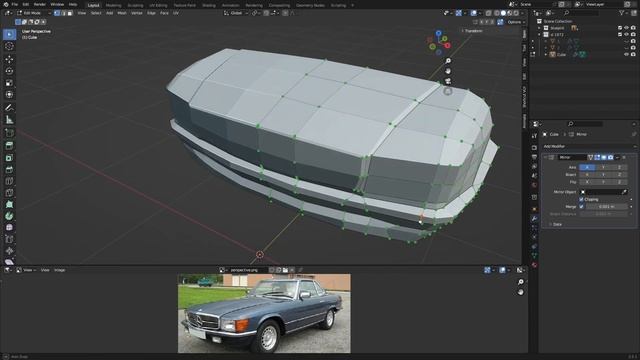Viewport: 640px width, 360px height.
Task: Switch to face select mode
Action: tap(70, 13)
